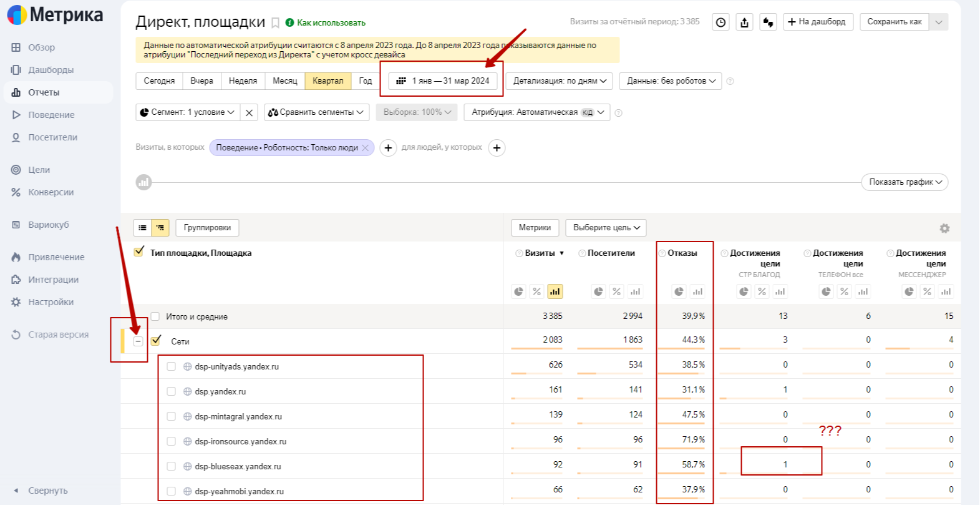The image size is (980, 508).
Task: Delete the Роботность: Только люди filter chip
Action: tap(366, 148)
